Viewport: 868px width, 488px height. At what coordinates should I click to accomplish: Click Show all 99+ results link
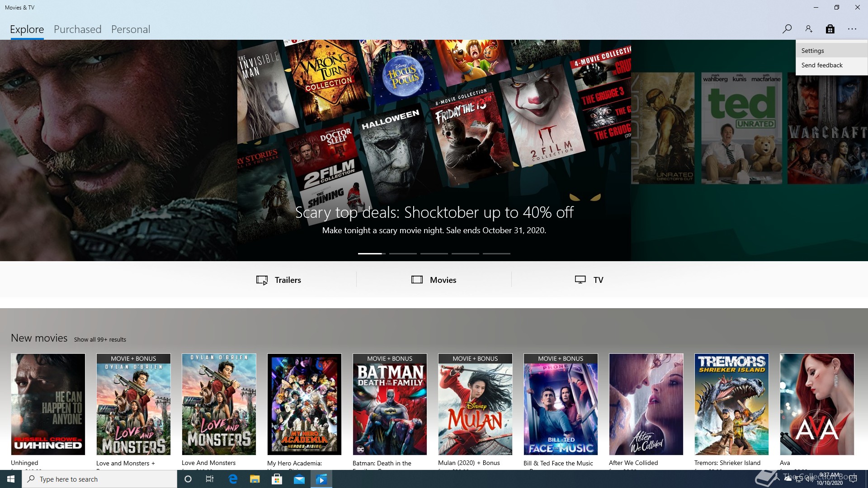coord(100,339)
